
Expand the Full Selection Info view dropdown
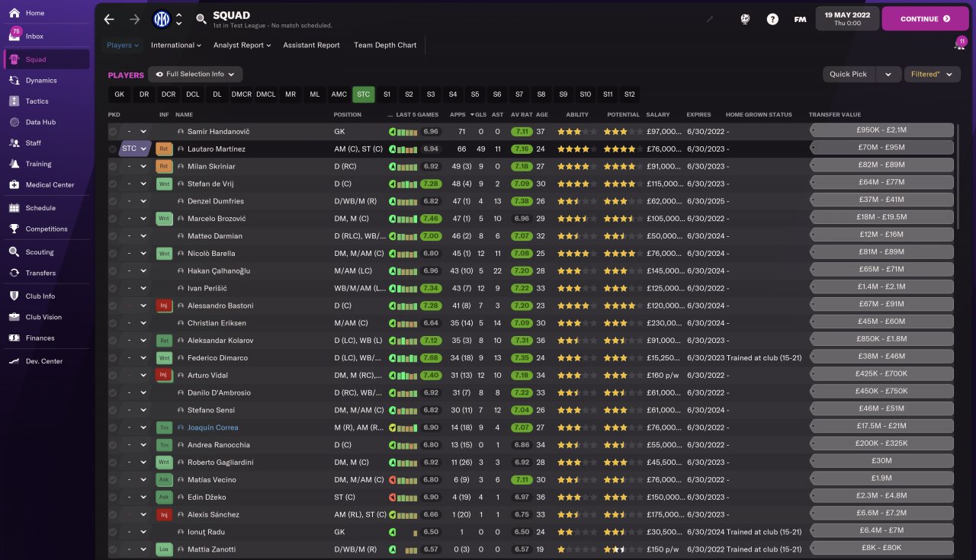pyautogui.click(x=196, y=74)
